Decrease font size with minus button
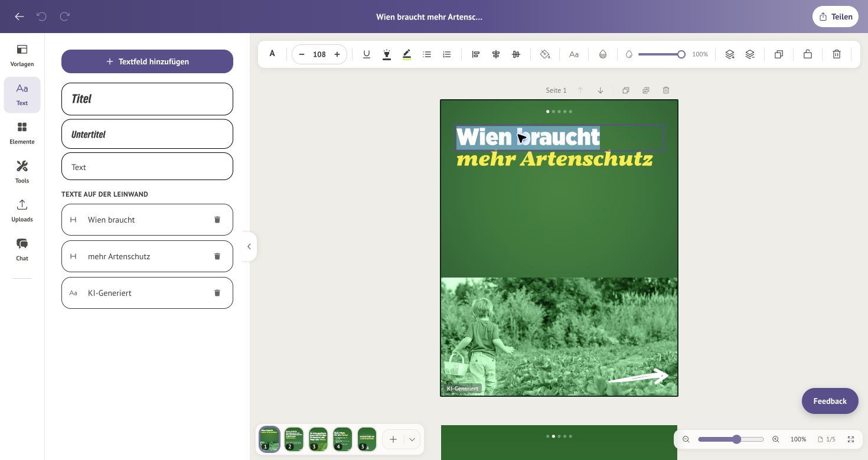This screenshot has height=460, width=868. pos(302,54)
